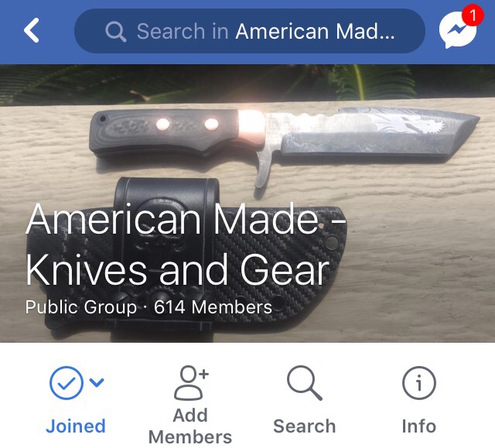Click the blue Joined label
The image size is (495, 448).
(x=76, y=426)
